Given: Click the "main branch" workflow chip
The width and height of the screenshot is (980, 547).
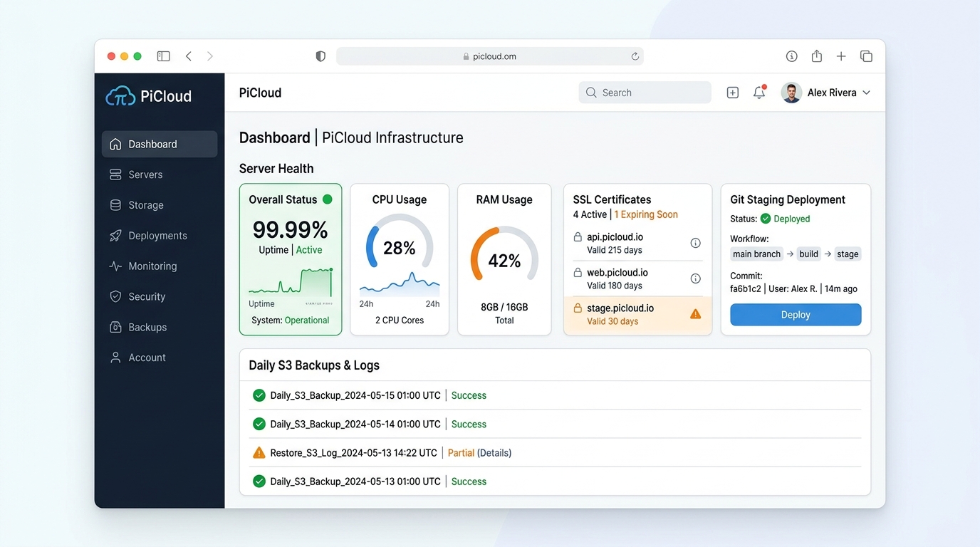Looking at the screenshot, I should coord(756,254).
